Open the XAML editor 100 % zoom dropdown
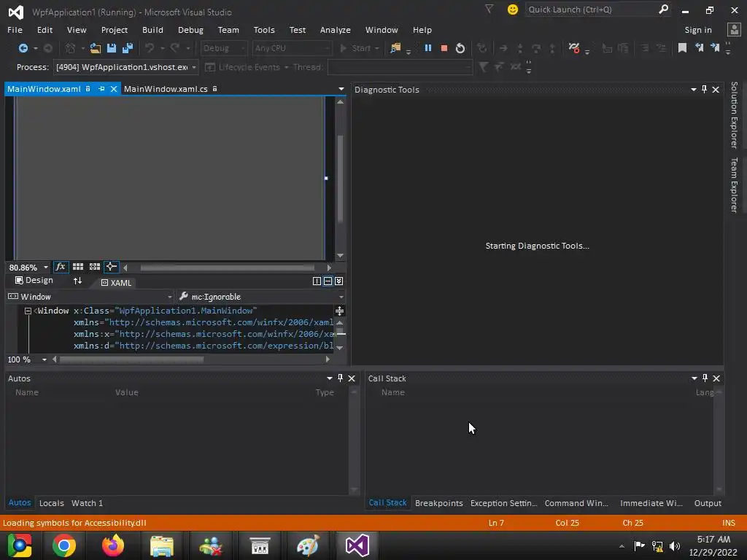Screen dimensions: 747x560 point(44,359)
